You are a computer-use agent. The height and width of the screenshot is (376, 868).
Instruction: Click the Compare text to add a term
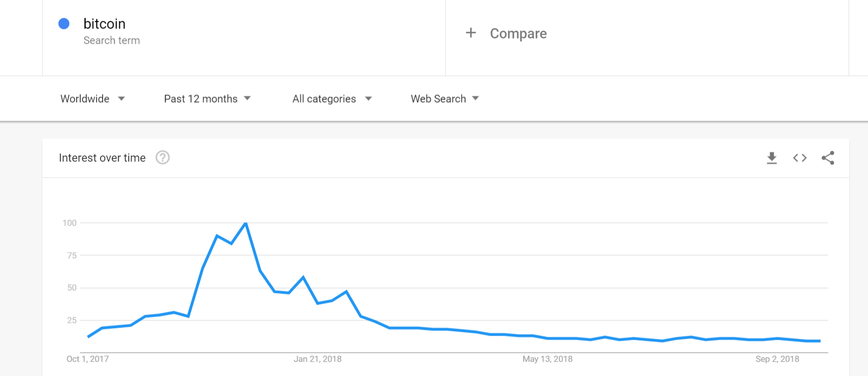pos(518,33)
